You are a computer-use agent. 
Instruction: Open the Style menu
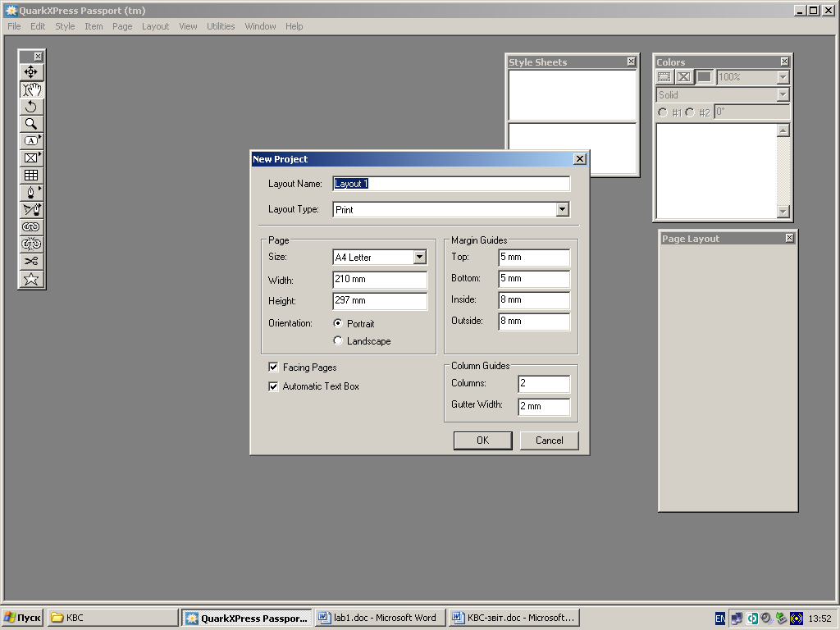[65, 26]
